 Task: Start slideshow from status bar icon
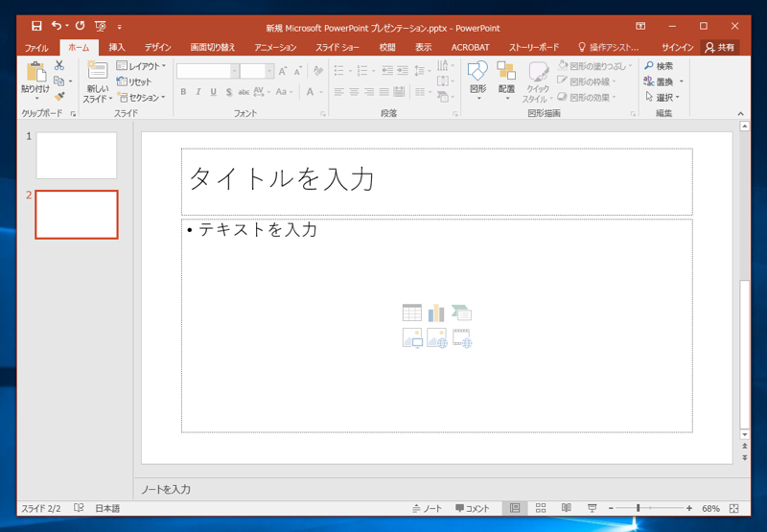(592, 508)
